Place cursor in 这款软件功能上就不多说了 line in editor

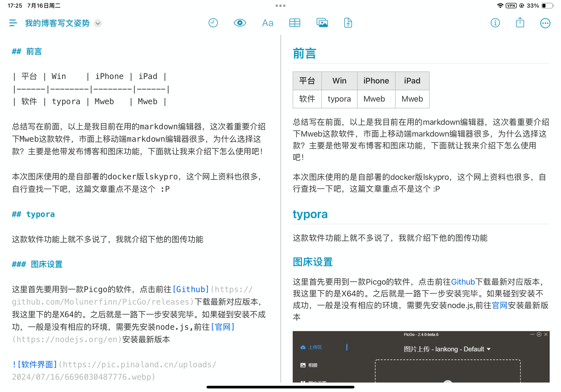point(108,239)
